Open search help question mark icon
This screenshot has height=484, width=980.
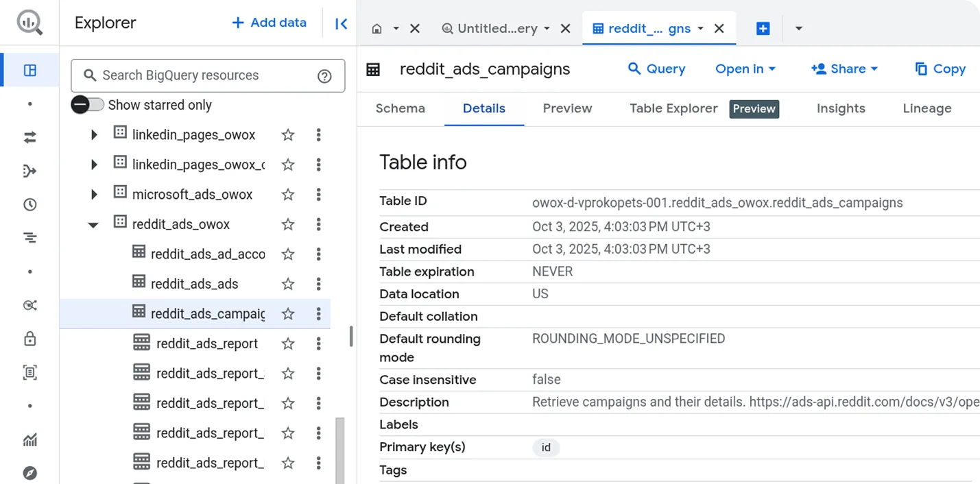point(324,76)
